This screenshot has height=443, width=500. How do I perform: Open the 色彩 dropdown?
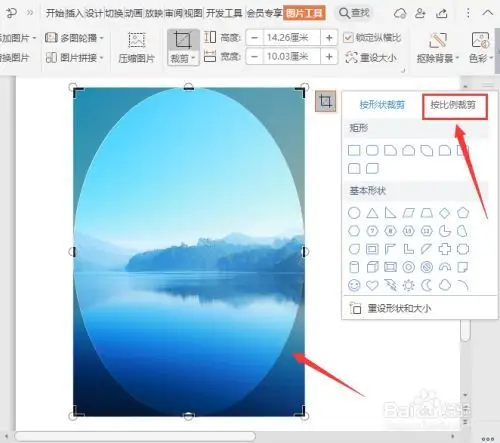(491, 58)
